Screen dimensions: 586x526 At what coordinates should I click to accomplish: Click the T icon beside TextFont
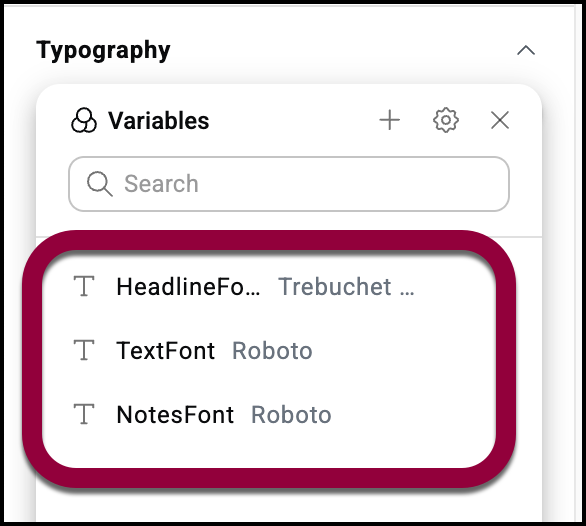click(84, 350)
